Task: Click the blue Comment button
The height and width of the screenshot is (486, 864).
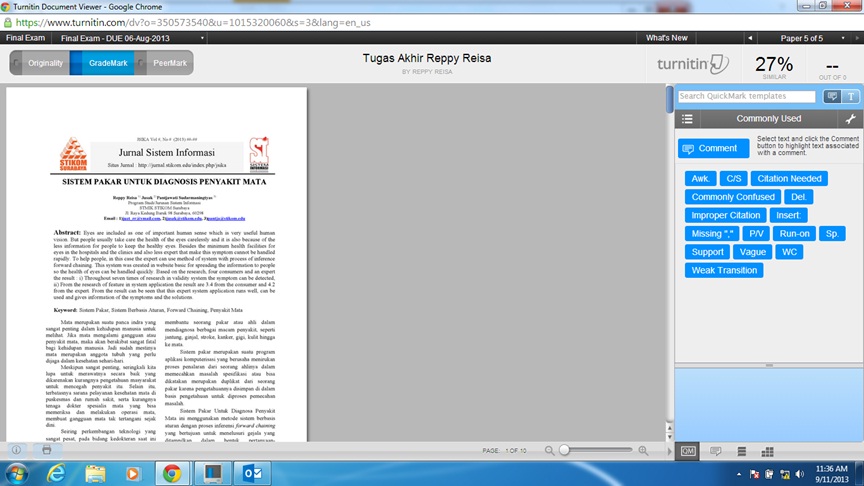Action: click(x=713, y=148)
